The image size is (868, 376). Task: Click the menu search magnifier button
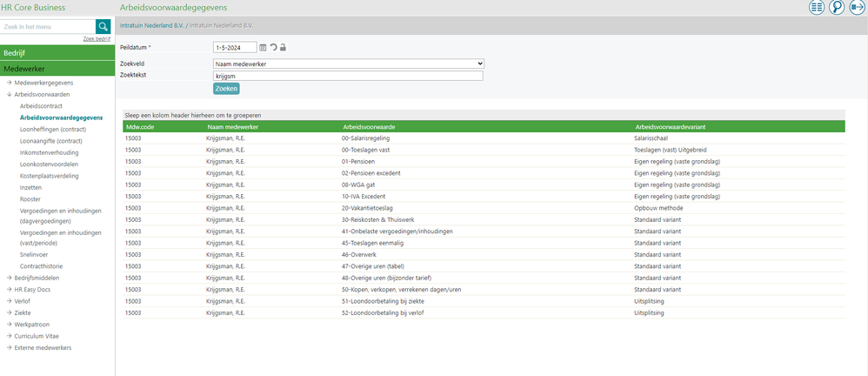tap(103, 27)
